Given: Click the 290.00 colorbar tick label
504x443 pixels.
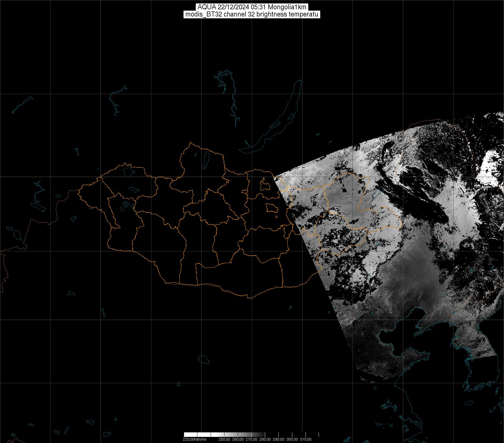Looking at the screenshot, I should click(x=279, y=439).
